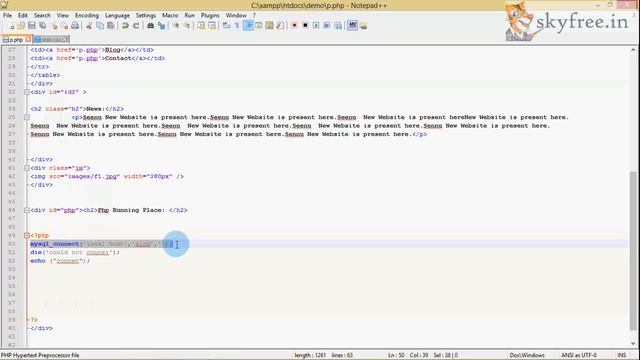Click the vertical scrollbar thumb
Image resolution: width=640 pixels, height=360 pixels.
coord(633,251)
